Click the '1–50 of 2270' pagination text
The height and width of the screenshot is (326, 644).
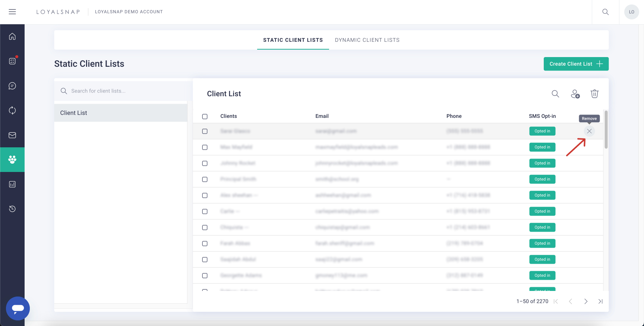(x=532, y=301)
